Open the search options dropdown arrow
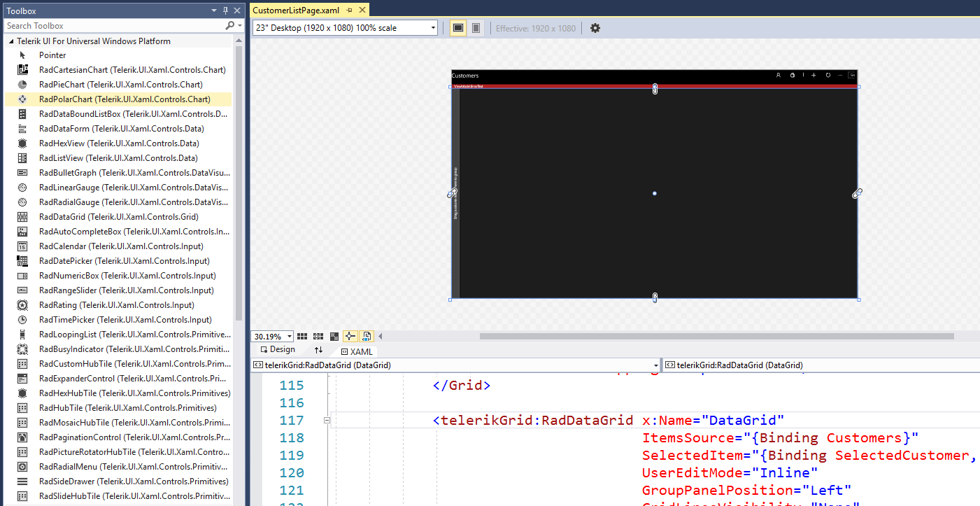Viewport: 980px width, 506px height. (x=239, y=26)
